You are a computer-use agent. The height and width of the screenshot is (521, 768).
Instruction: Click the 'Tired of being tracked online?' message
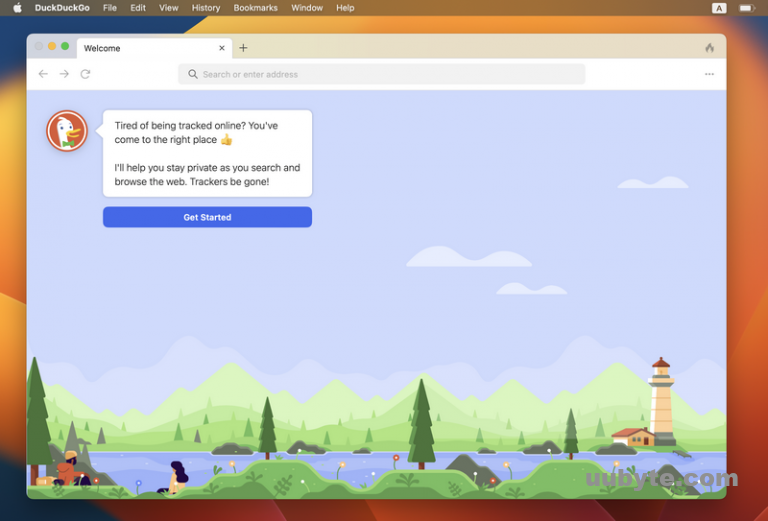point(196,133)
